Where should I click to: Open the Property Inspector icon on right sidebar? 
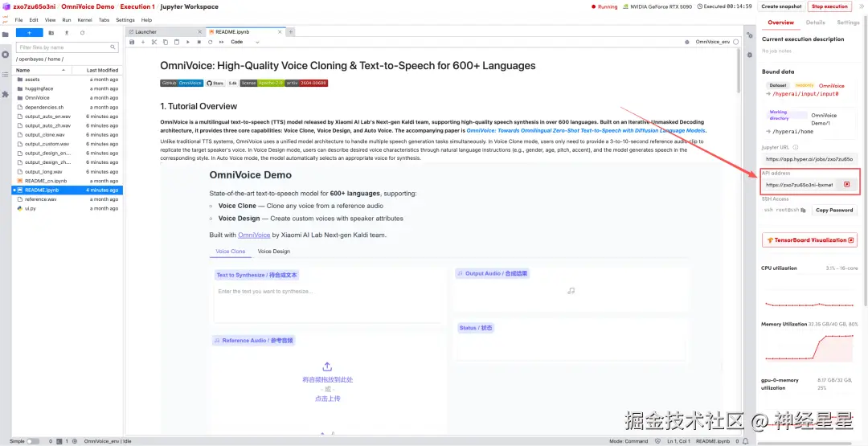click(750, 35)
